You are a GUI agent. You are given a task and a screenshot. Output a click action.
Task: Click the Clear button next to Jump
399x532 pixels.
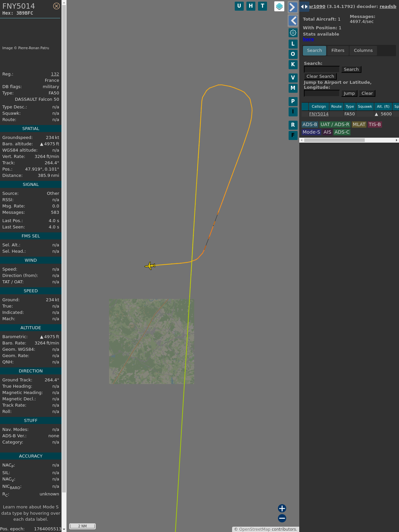pyautogui.click(x=367, y=93)
